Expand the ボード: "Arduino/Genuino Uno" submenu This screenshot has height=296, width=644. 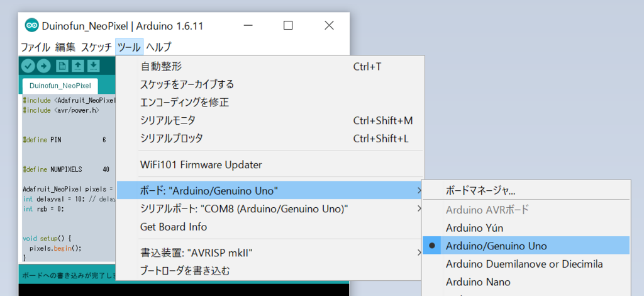(270, 191)
